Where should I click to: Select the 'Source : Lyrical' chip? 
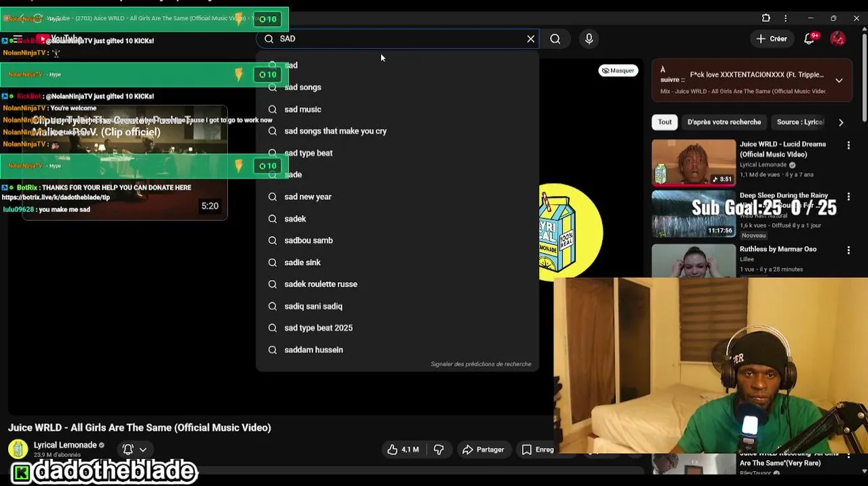pos(800,122)
